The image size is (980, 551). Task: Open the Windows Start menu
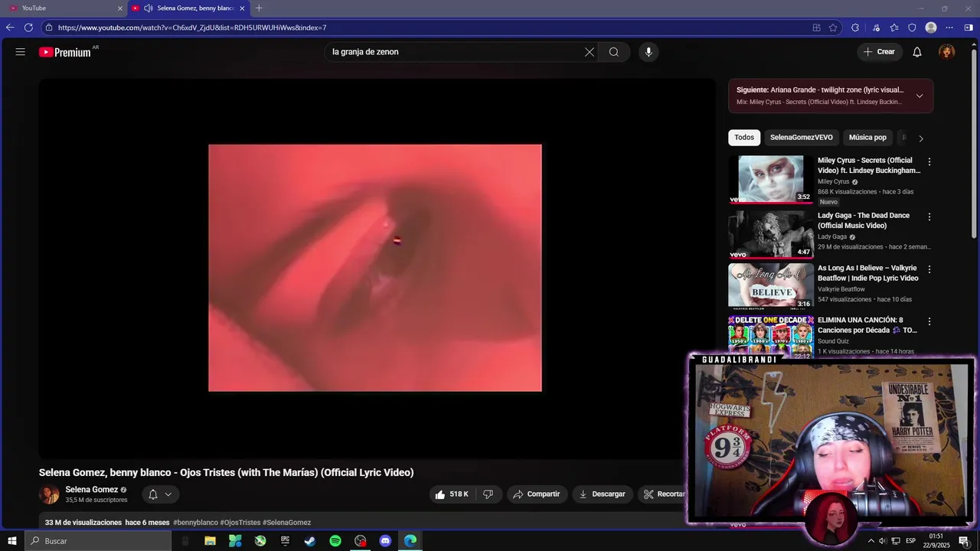tap(12, 541)
